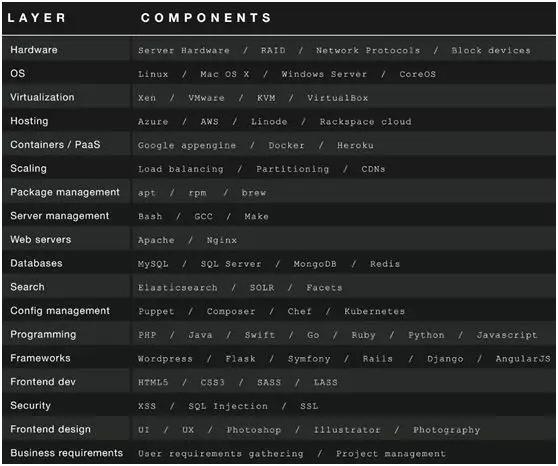Screen dimensions: 558x466
Task: Click HTML5 in Frontend dev row
Action: 153,382
